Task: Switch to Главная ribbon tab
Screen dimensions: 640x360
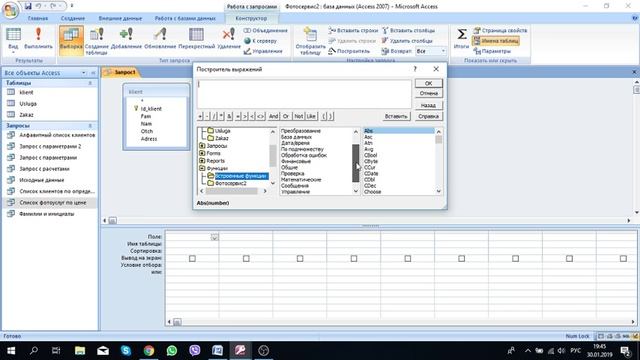Action: pos(38,18)
